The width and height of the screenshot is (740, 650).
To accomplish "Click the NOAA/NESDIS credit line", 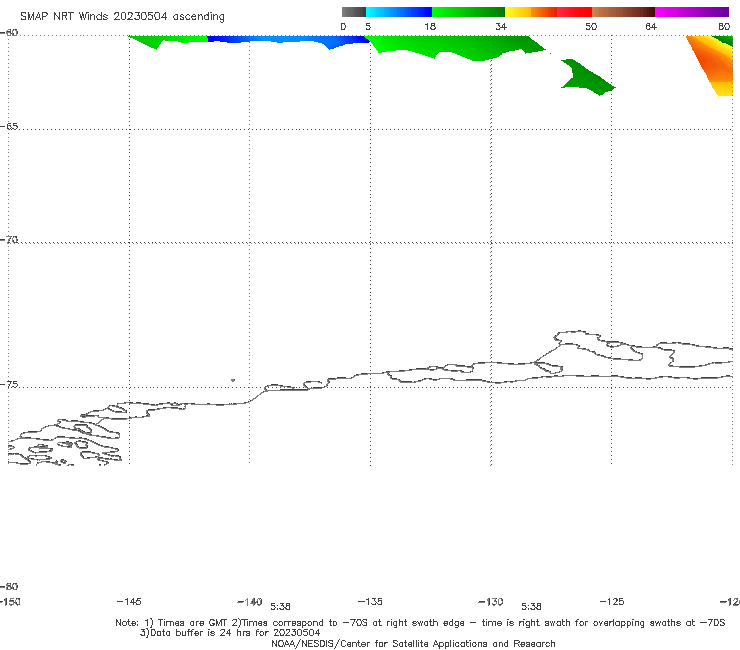I will click(x=413, y=644).
